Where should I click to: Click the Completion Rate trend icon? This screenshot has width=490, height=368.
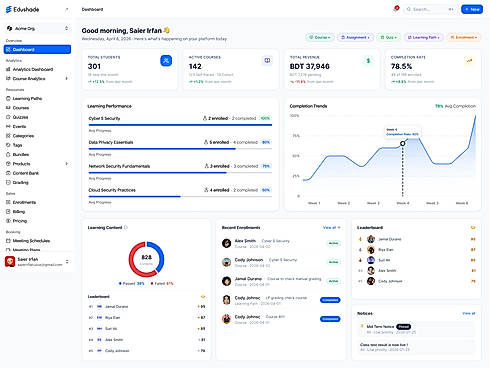point(469,61)
